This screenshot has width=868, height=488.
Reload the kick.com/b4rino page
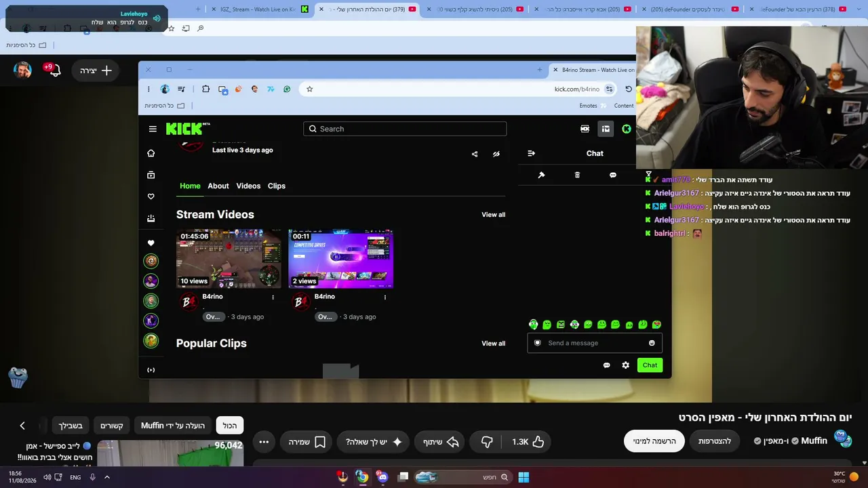[629, 89]
